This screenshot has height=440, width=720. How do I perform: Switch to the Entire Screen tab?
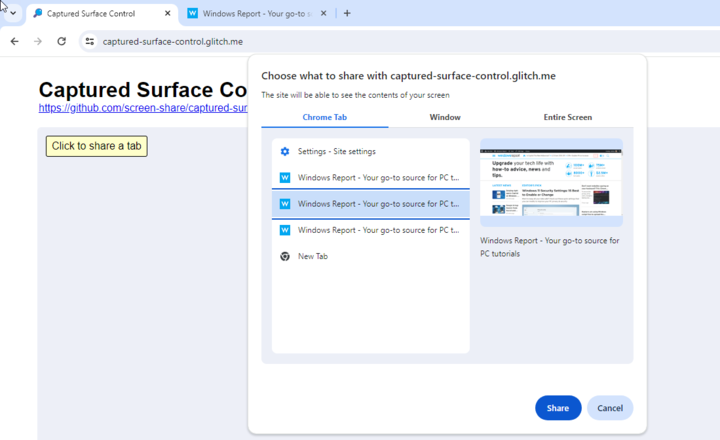[x=568, y=117]
